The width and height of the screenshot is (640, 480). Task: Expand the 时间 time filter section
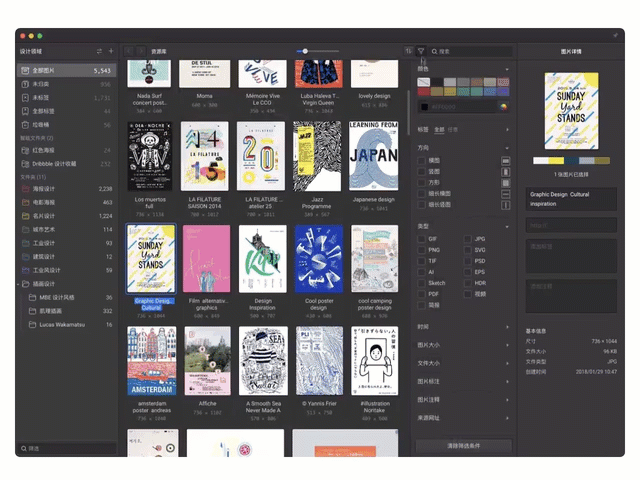(x=507, y=327)
